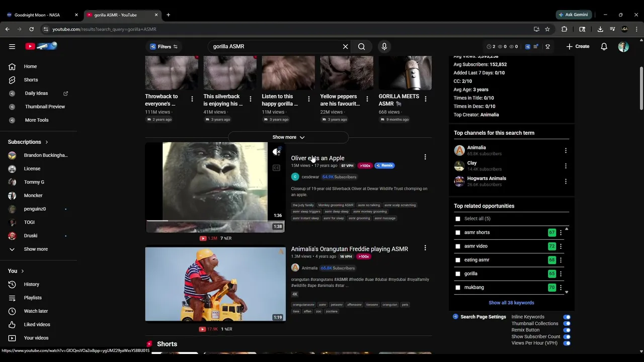This screenshot has height=362, width=644.
Task: Open the options menu for the Clay channel
Action: pos(566,166)
